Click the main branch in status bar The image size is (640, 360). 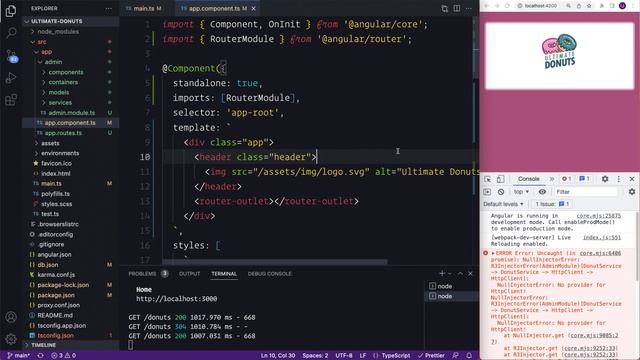pyautogui.click(x=18, y=356)
